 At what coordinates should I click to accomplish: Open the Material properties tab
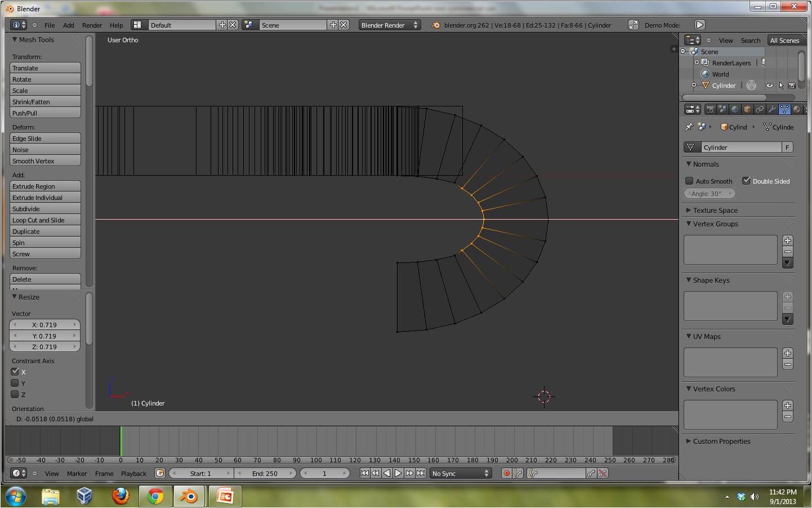pyautogui.click(x=796, y=109)
